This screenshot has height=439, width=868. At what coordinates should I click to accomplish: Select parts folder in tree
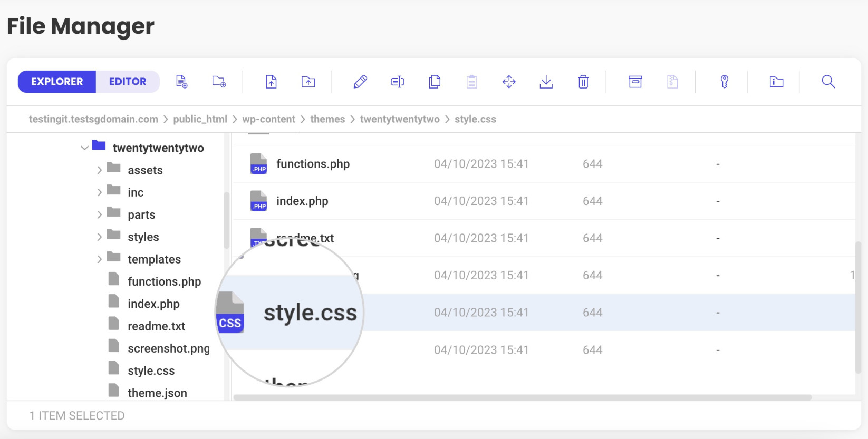[141, 214]
